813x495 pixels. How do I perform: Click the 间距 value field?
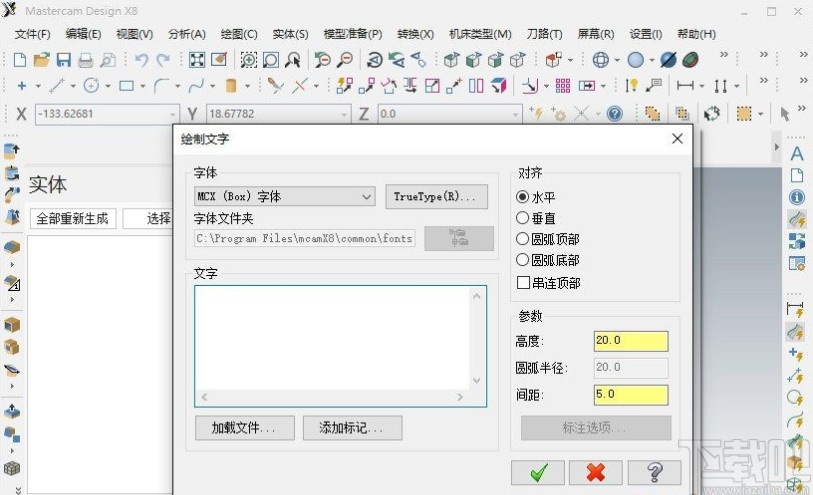click(631, 394)
